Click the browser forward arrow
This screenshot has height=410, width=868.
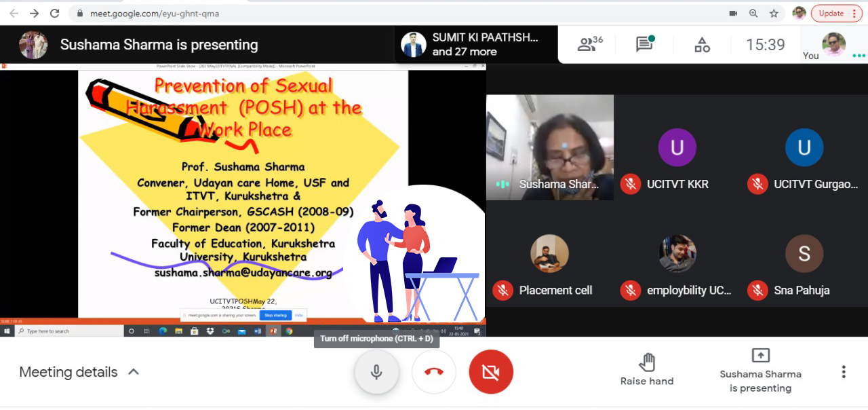coord(34,13)
